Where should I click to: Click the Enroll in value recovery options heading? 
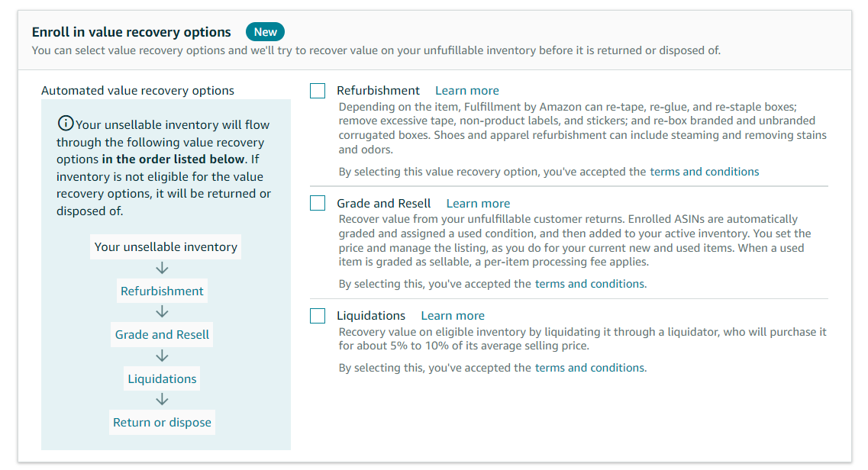click(131, 32)
